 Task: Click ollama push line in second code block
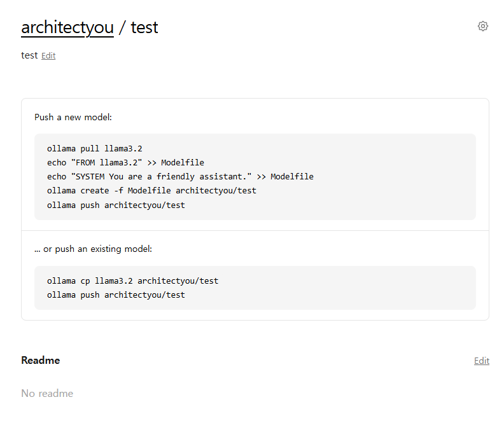click(x=116, y=295)
